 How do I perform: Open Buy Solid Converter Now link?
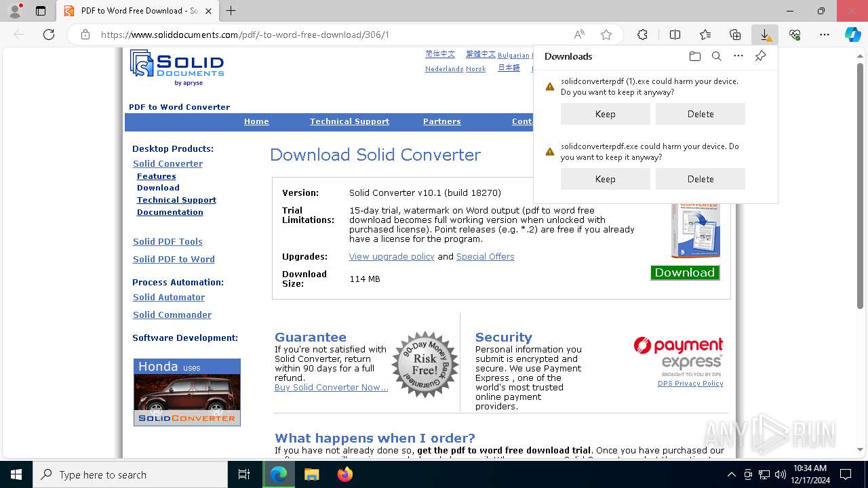(331, 387)
